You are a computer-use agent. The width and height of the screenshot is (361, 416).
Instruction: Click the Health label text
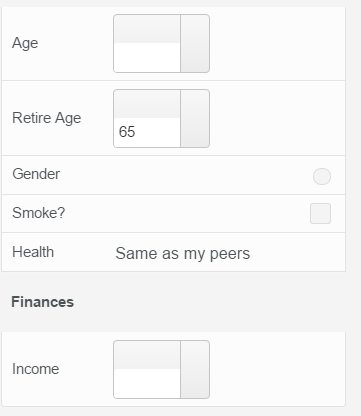[x=33, y=252]
